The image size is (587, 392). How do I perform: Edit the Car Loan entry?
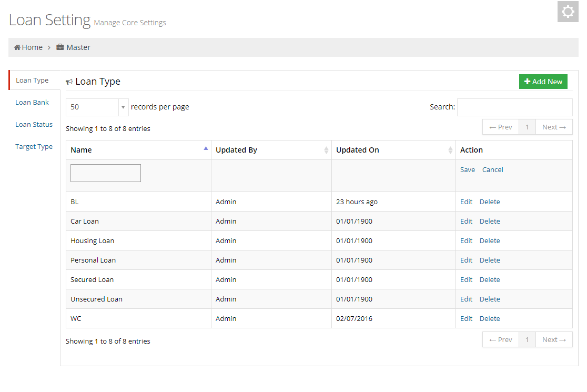pyautogui.click(x=466, y=222)
